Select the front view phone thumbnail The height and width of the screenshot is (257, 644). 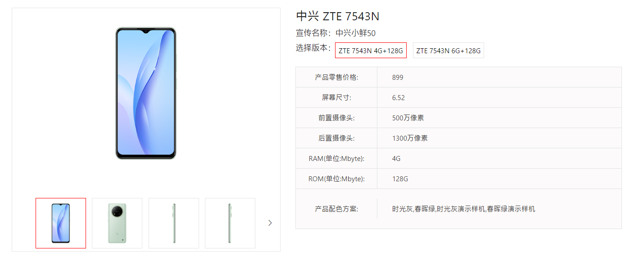coord(61,223)
